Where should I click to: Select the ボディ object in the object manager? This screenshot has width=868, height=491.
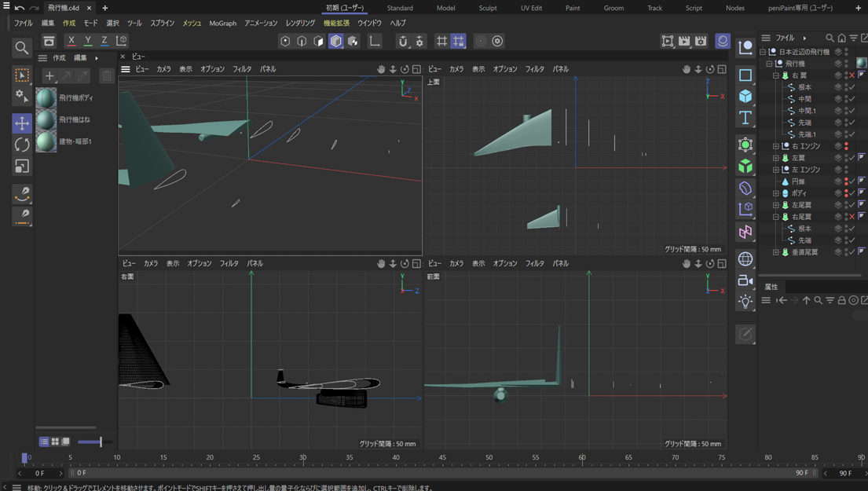click(799, 193)
